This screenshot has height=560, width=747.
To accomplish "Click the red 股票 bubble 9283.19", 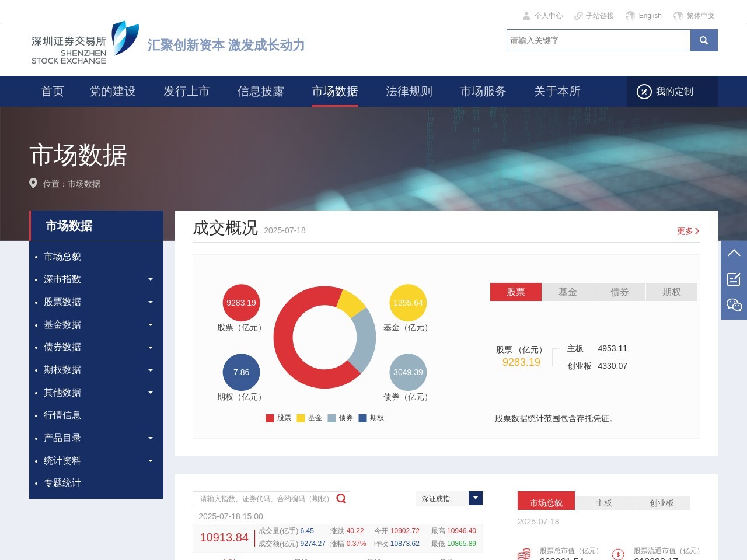I will (241, 303).
